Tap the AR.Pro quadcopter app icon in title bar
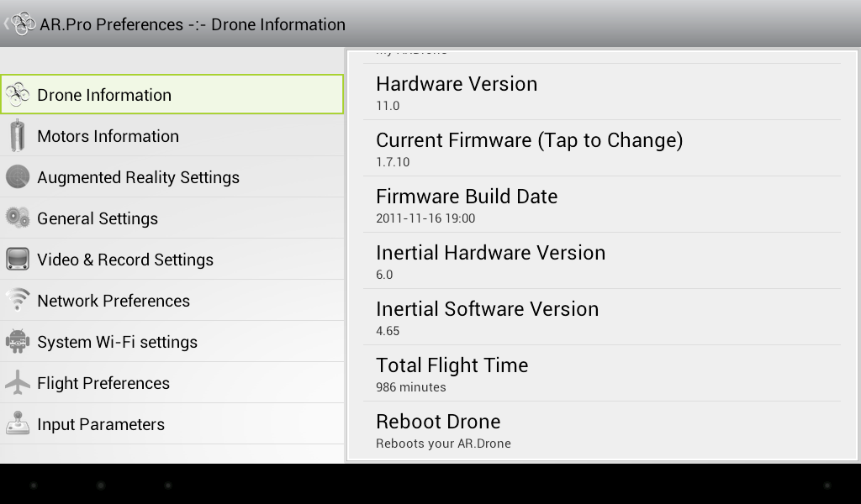861x504 pixels. click(x=22, y=24)
